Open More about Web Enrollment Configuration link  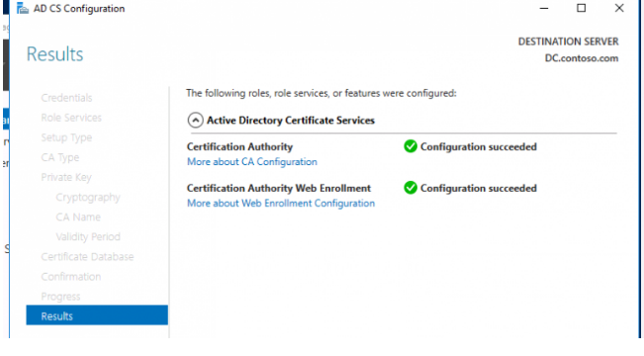(x=281, y=204)
